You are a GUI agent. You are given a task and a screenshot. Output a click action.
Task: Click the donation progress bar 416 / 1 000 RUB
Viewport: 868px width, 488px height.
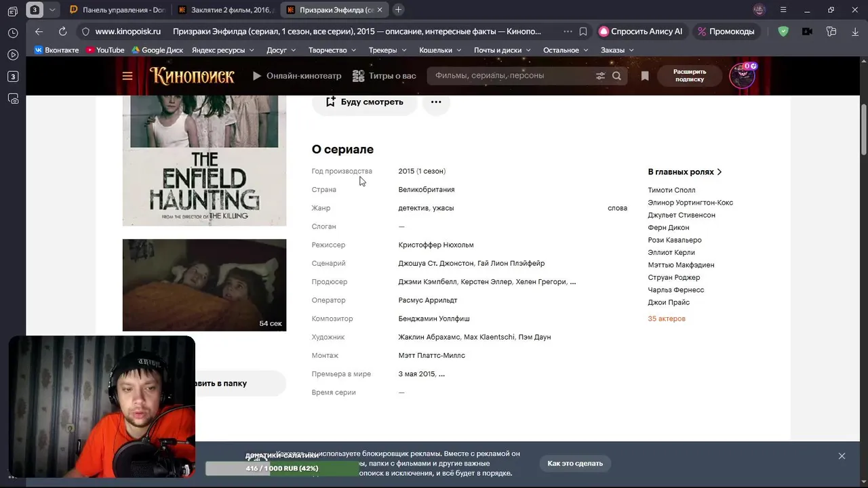point(282,468)
